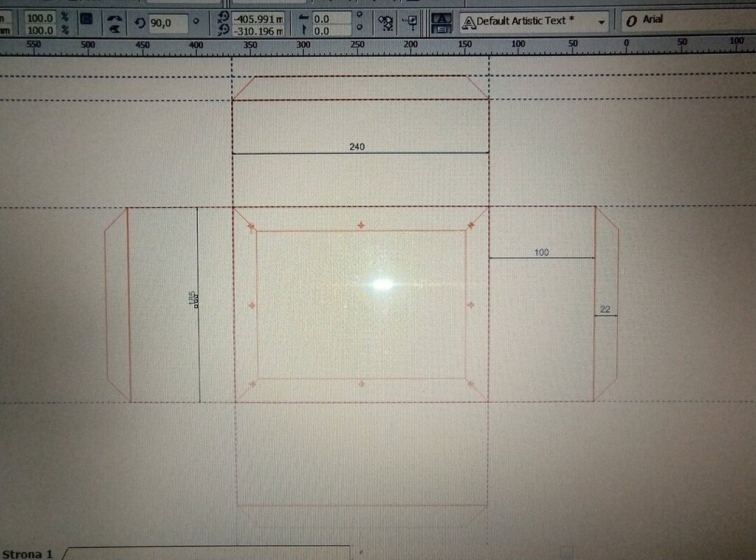The height and width of the screenshot is (560, 756).
Task: Click the 240 dimension label on the drawing
Action: coord(357,147)
